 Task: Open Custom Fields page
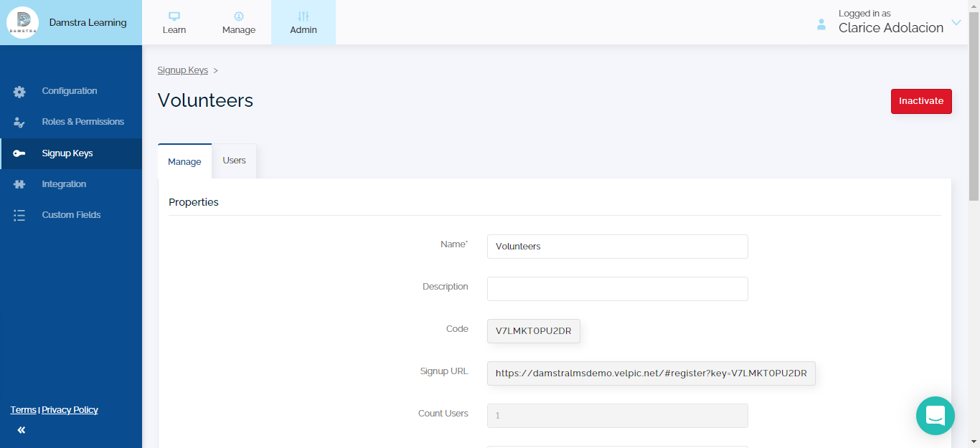click(x=71, y=215)
